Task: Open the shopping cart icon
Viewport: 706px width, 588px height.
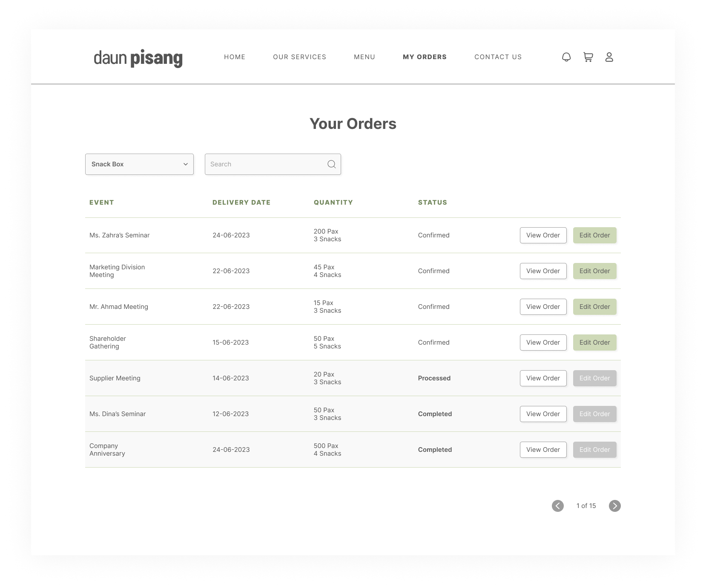Action: click(x=588, y=57)
